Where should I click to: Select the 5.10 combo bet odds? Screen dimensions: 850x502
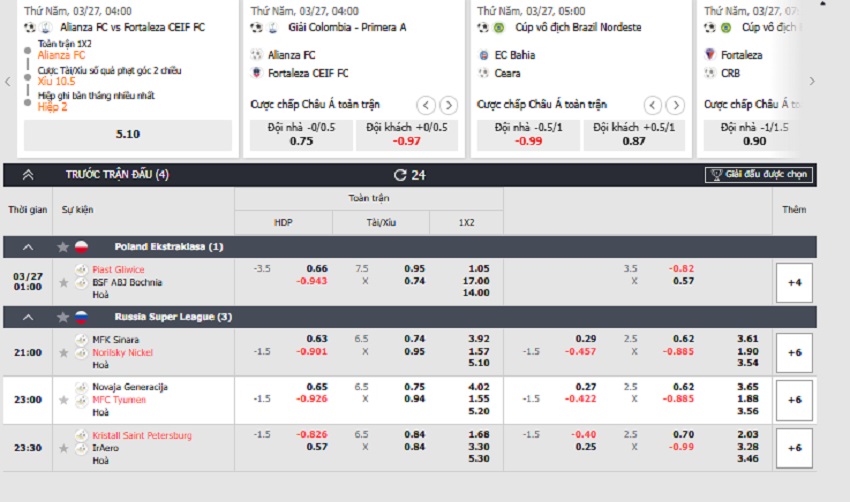tap(128, 134)
